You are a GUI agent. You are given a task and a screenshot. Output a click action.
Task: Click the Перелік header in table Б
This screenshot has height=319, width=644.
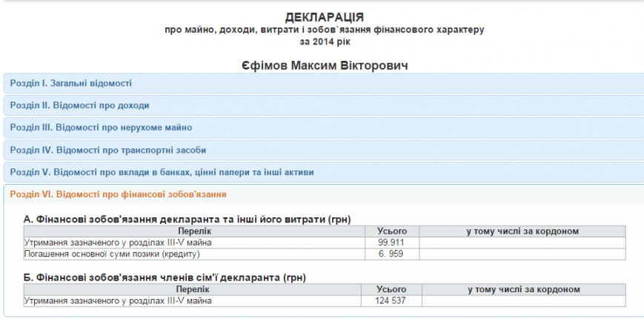193,289
